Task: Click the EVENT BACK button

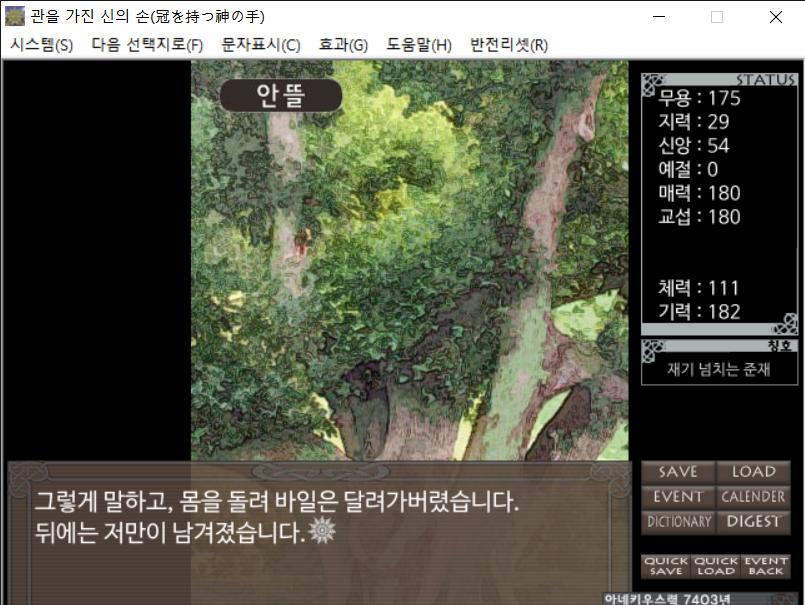Action: 765,566
